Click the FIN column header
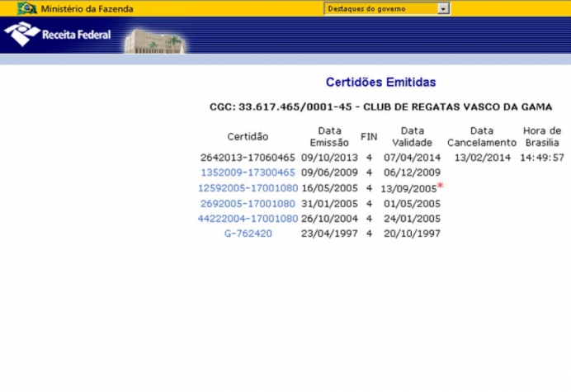The width and height of the screenshot is (571, 392). (369, 137)
